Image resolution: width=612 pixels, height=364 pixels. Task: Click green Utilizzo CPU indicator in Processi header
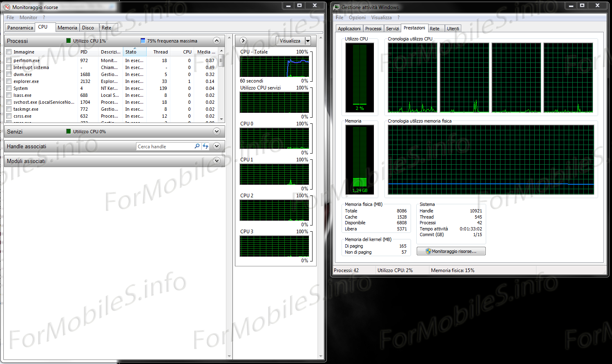click(x=69, y=41)
